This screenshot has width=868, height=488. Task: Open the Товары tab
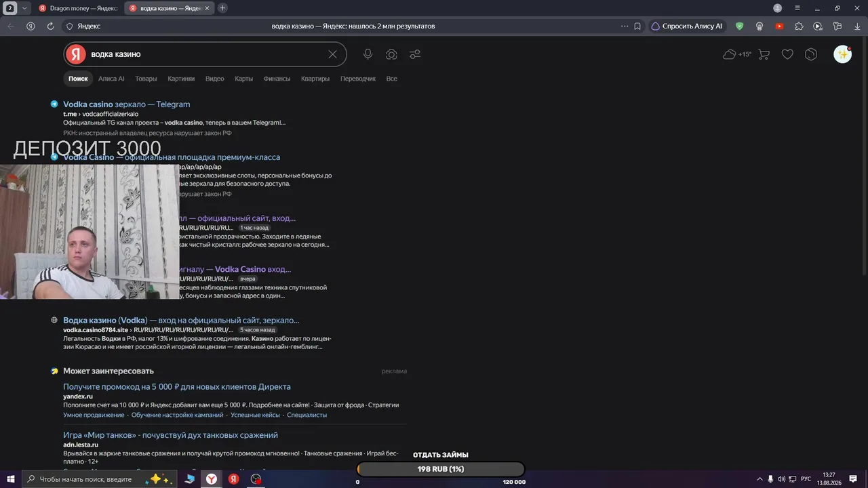pyautogui.click(x=146, y=79)
